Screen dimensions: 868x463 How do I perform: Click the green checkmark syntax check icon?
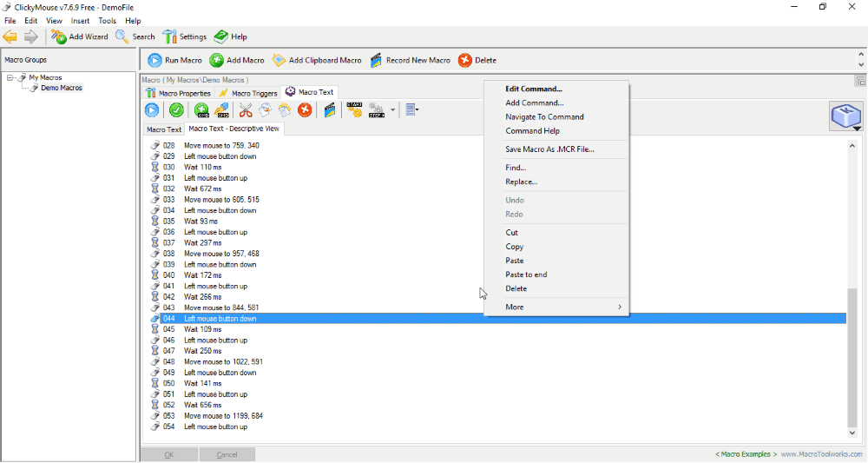coord(176,110)
